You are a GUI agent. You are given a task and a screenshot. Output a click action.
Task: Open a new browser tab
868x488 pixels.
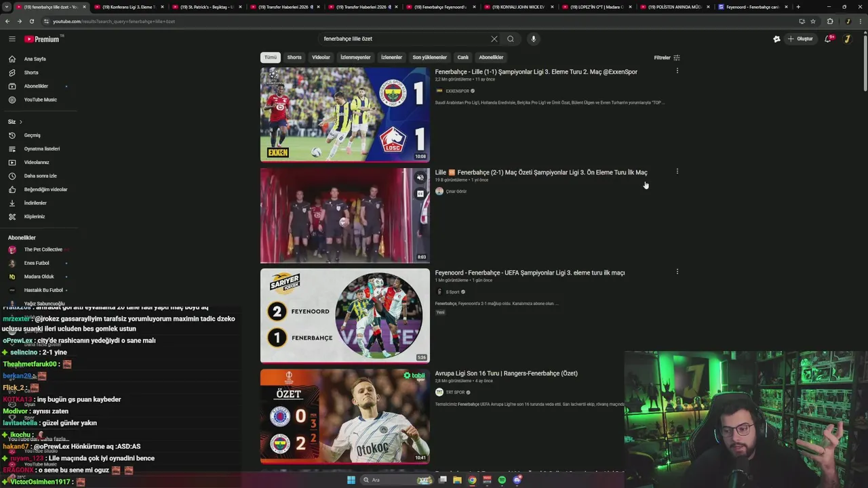(798, 7)
